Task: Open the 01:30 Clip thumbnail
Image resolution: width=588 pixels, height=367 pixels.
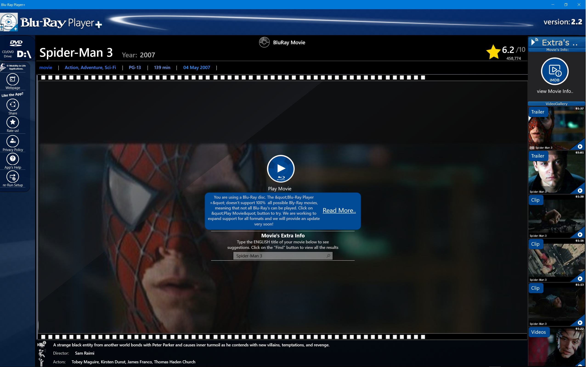Action: [x=556, y=217]
